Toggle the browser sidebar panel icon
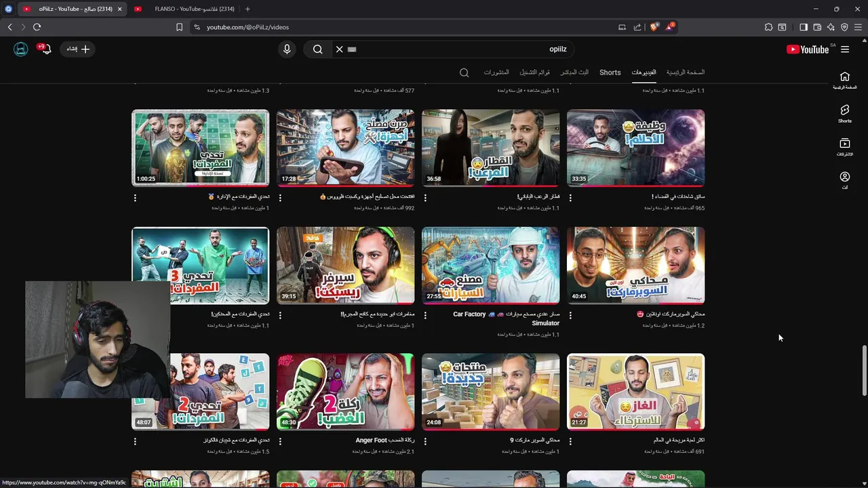 pos(804,27)
